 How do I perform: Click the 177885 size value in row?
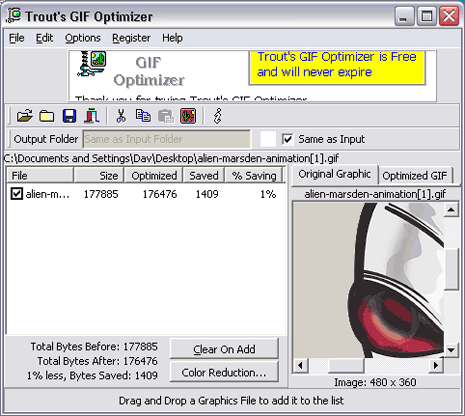pyautogui.click(x=101, y=194)
